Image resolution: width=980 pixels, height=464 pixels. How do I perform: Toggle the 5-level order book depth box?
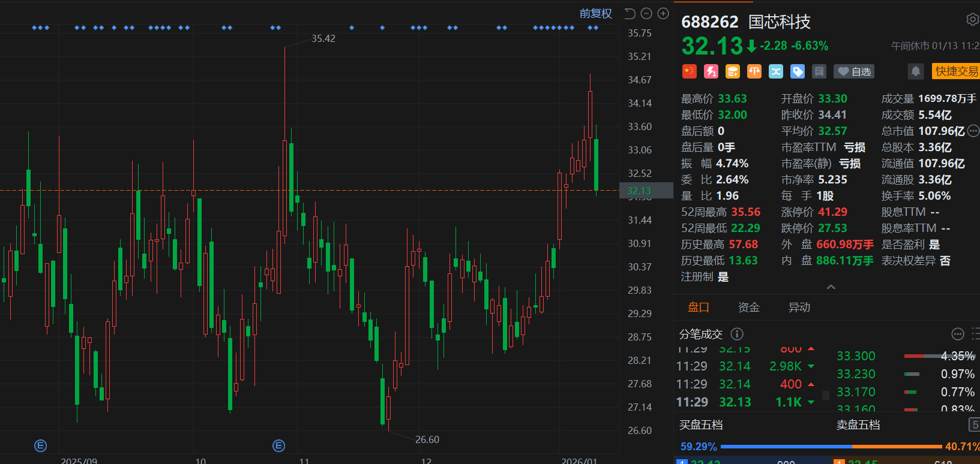pos(975,424)
